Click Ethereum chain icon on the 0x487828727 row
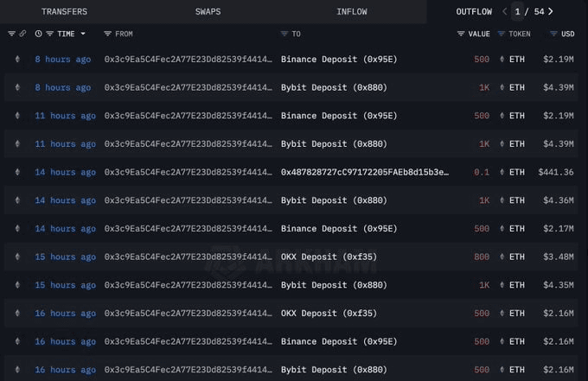The height and width of the screenshot is (381, 588). pos(17,172)
